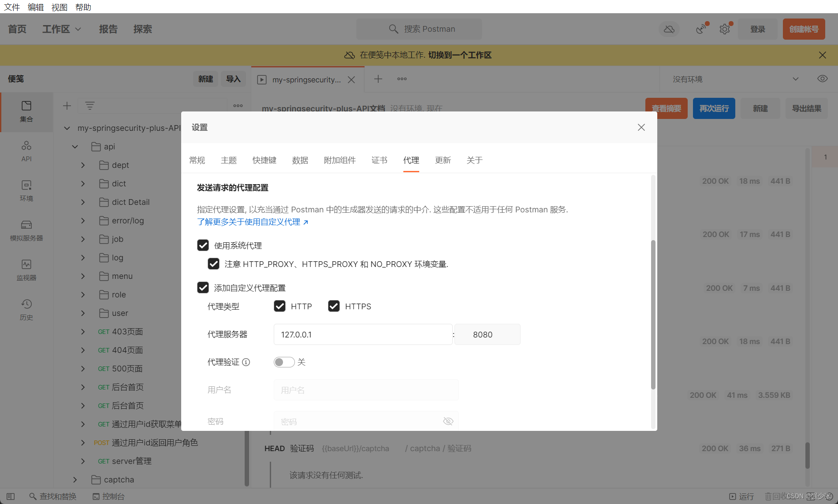Switch to the Data settings tab
Viewport: 838px width, 504px height.
300,160
